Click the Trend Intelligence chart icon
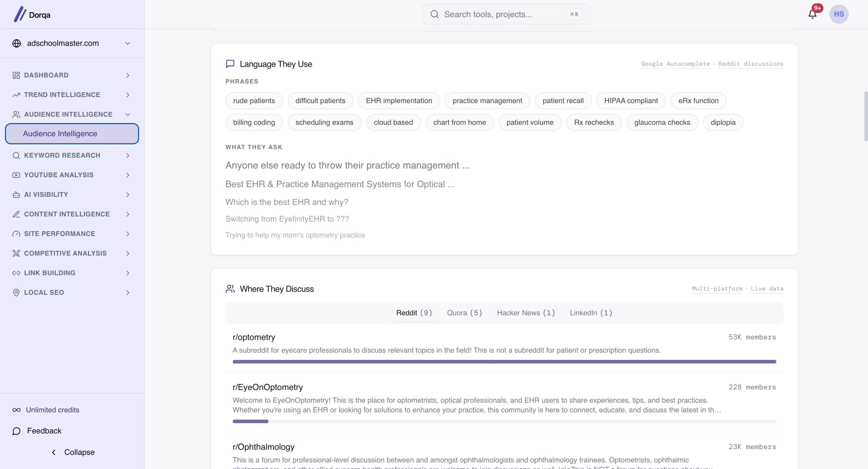The image size is (868, 469). (16, 95)
